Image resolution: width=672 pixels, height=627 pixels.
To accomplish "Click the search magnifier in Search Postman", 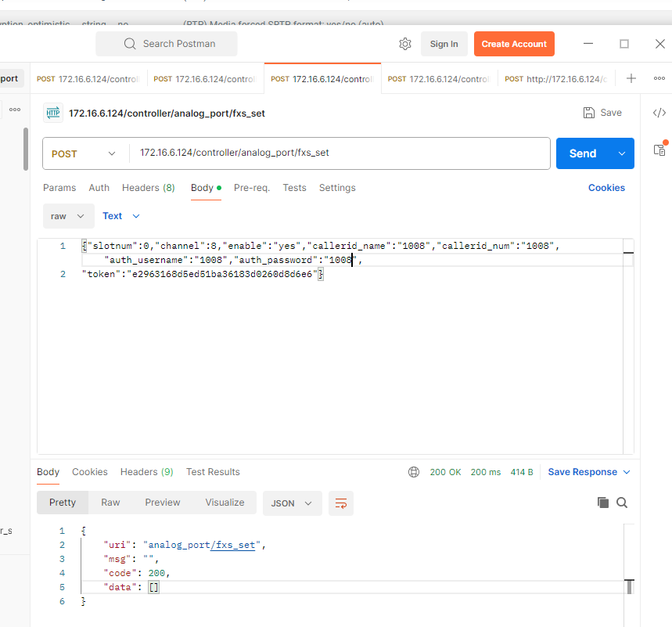I will pos(130,44).
